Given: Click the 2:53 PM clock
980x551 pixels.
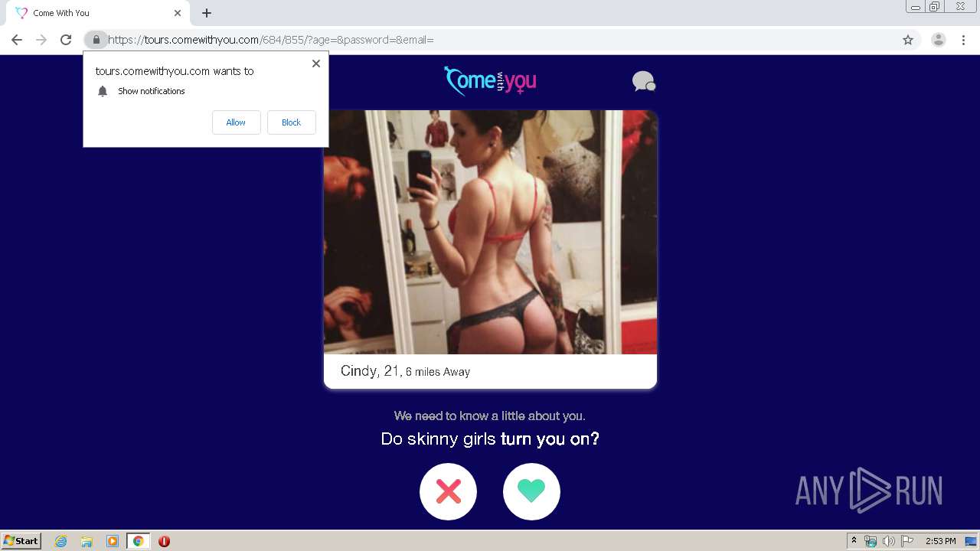Looking at the screenshot, I should point(940,541).
